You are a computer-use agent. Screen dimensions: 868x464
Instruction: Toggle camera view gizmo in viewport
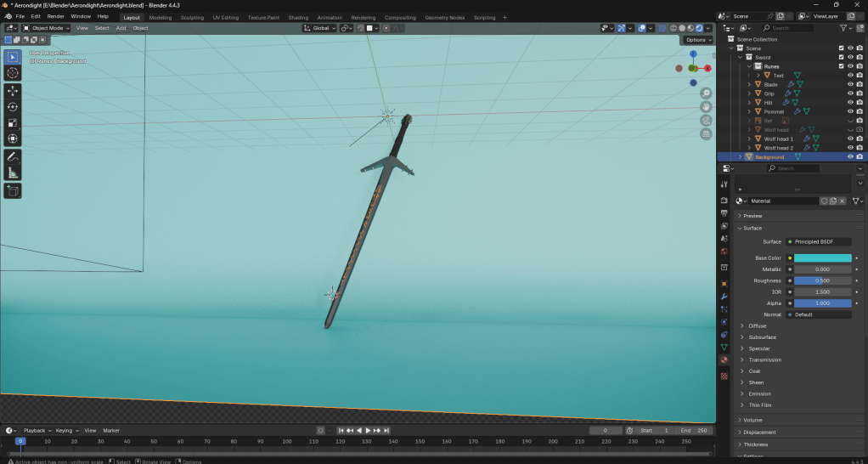pyautogui.click(x=706, y=121)
